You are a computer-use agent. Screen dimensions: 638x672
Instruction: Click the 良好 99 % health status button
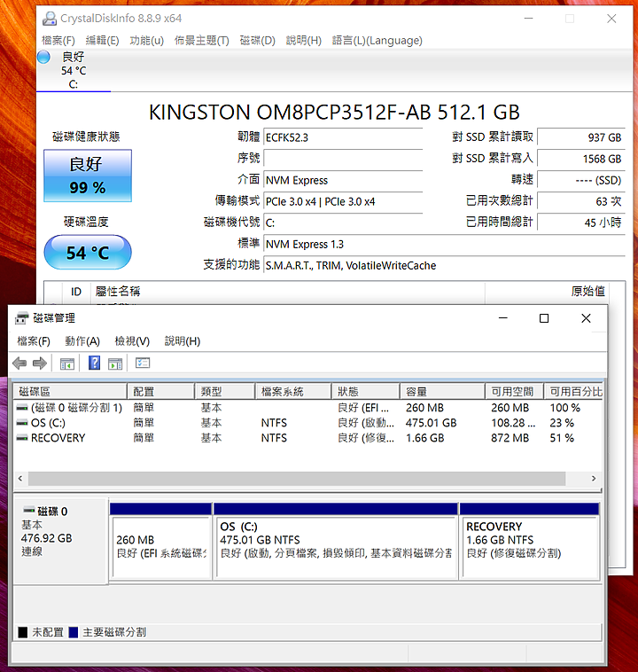click(88, 176)
